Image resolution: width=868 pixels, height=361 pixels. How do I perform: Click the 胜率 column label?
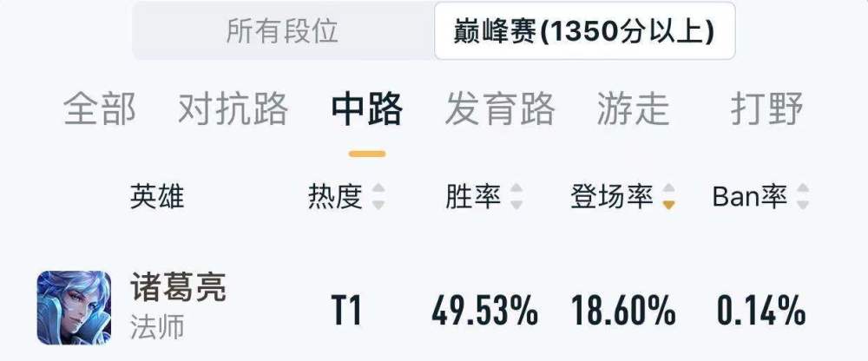[473, 197]
